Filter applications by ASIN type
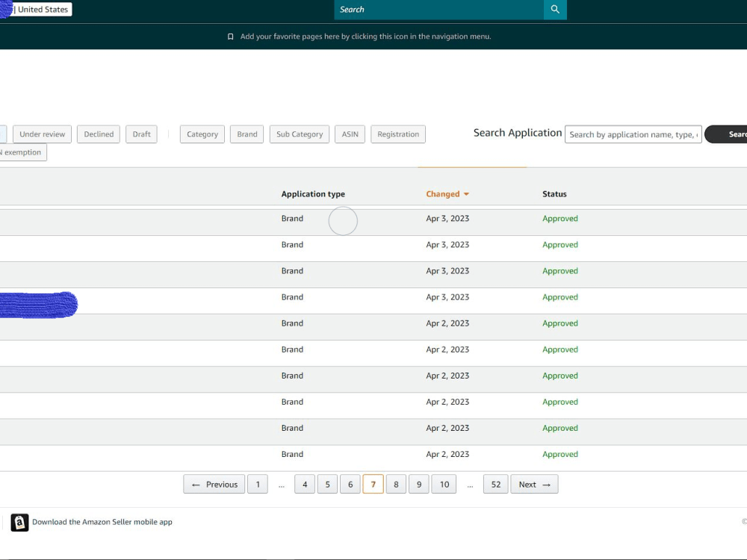 350,134
